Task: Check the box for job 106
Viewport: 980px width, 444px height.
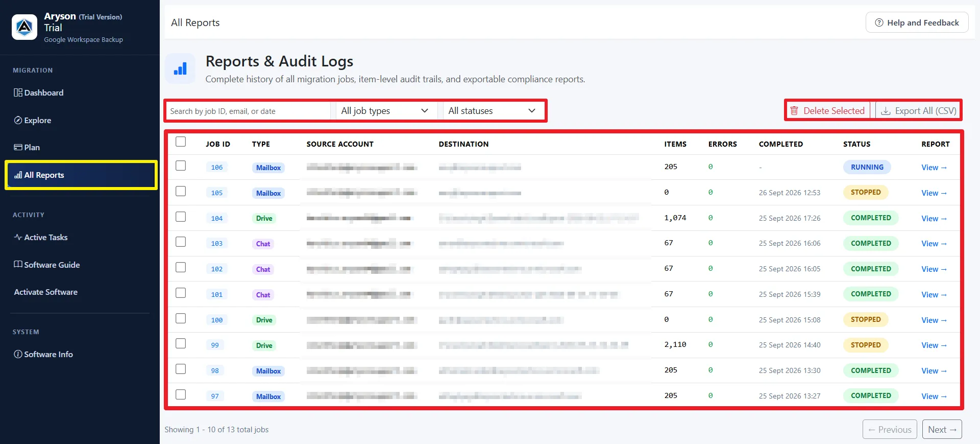Action: [x=181, y=166]
